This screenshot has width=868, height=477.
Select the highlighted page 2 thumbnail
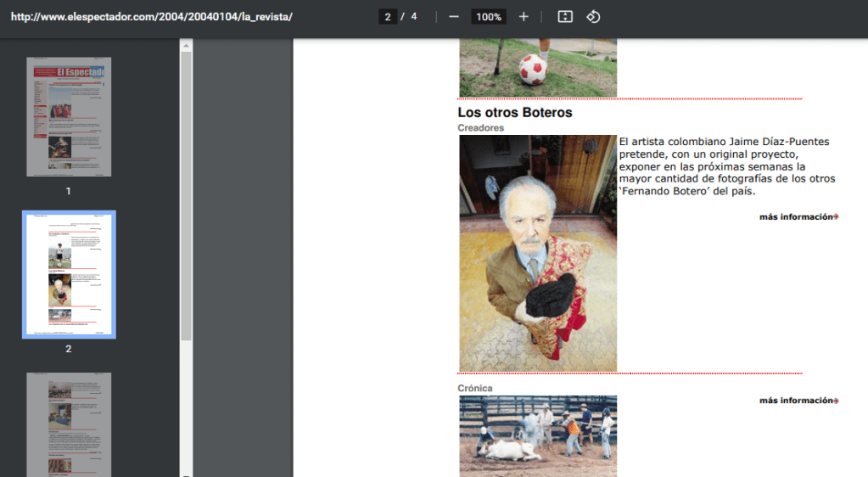69,274
